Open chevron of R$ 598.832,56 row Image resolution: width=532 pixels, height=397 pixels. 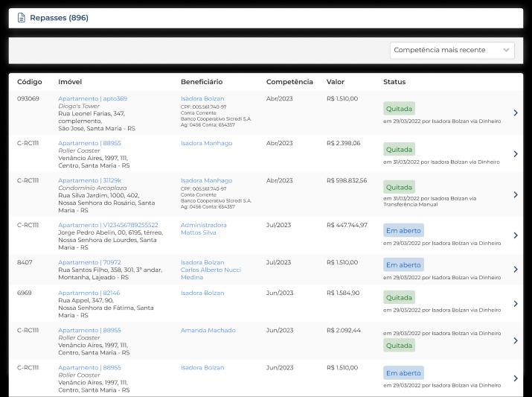coord(516,194)
